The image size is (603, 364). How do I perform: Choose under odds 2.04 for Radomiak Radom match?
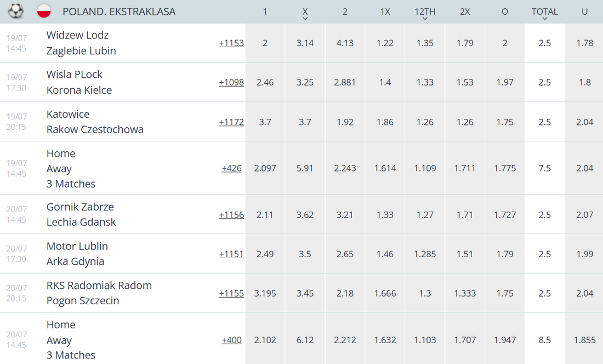click(584, 293)
